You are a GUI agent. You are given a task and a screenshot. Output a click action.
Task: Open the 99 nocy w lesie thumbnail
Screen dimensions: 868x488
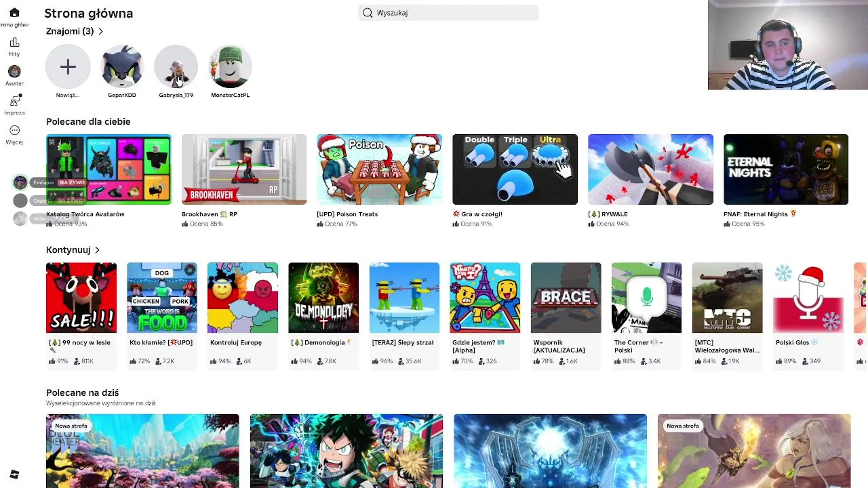click(81, 298)
